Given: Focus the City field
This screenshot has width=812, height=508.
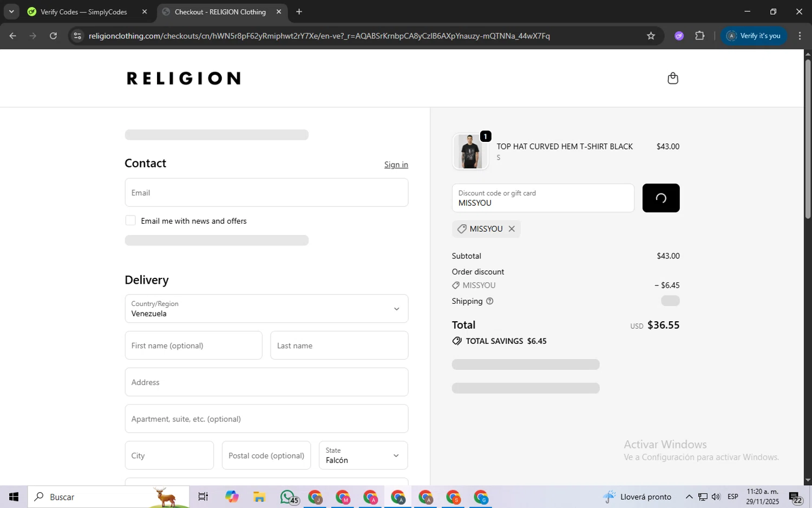Looking at the screenshot, I should (x=169, y=455).
